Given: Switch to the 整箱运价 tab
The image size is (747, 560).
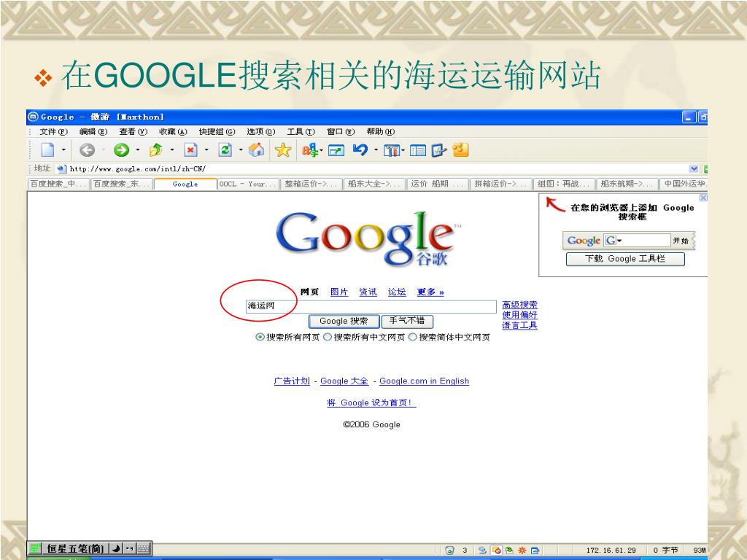Looking at the screenshot, I should click(311, 184).
